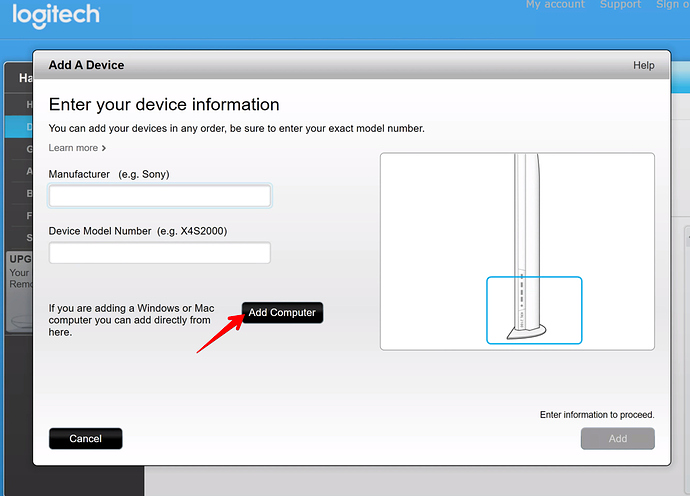The image size is (690, 496).
Task: Focus the Manufacturer text field
Action: tap(159, 196)
